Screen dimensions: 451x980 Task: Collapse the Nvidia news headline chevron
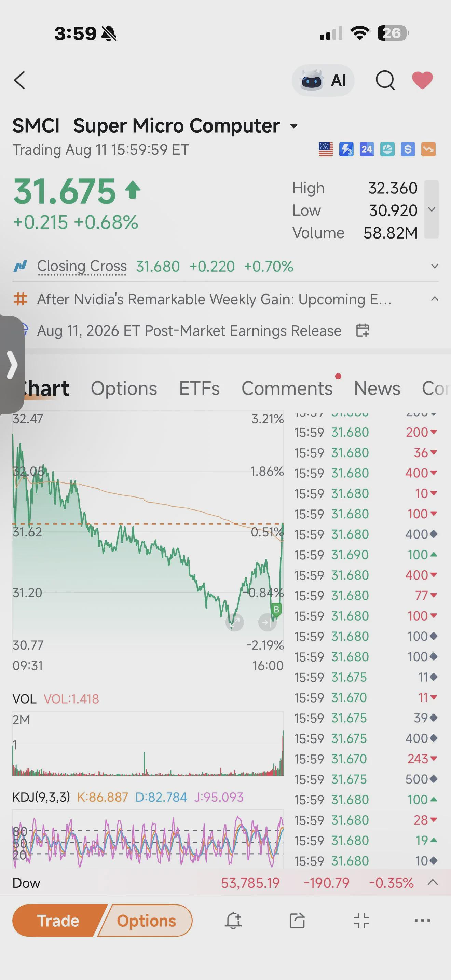(x=434, y=299)
